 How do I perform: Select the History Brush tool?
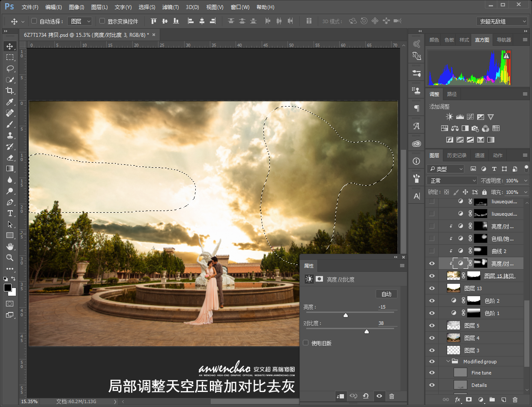point(10,146)
